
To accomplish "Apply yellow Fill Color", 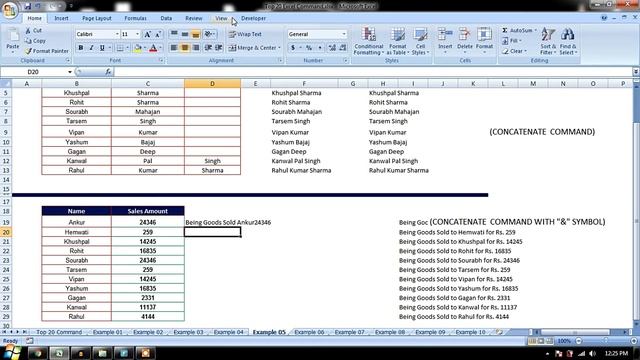I will (x=138, y=48).
